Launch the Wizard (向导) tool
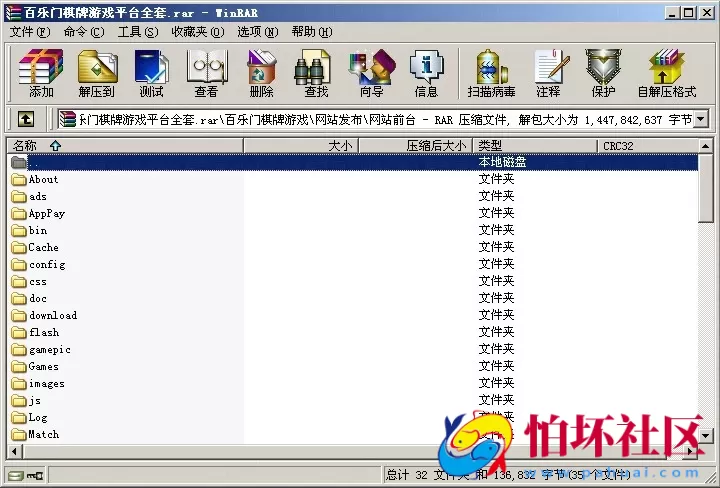This screenshot has height=488, width=720. pos(371,73)
